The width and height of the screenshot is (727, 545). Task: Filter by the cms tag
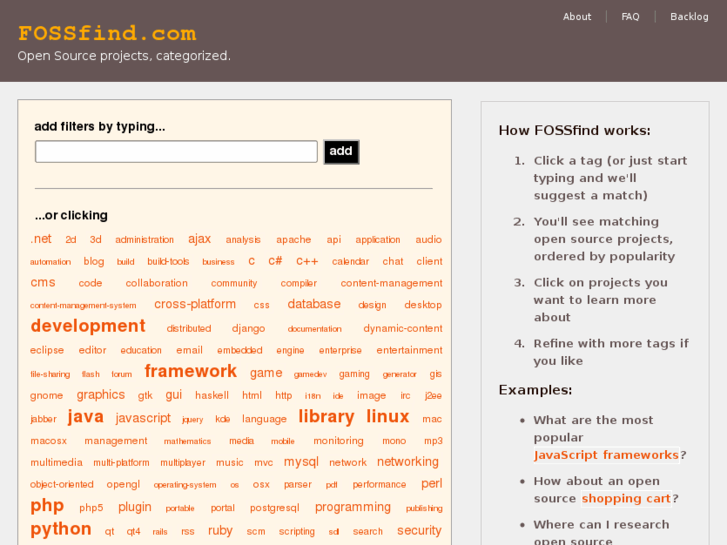(43, 282)
